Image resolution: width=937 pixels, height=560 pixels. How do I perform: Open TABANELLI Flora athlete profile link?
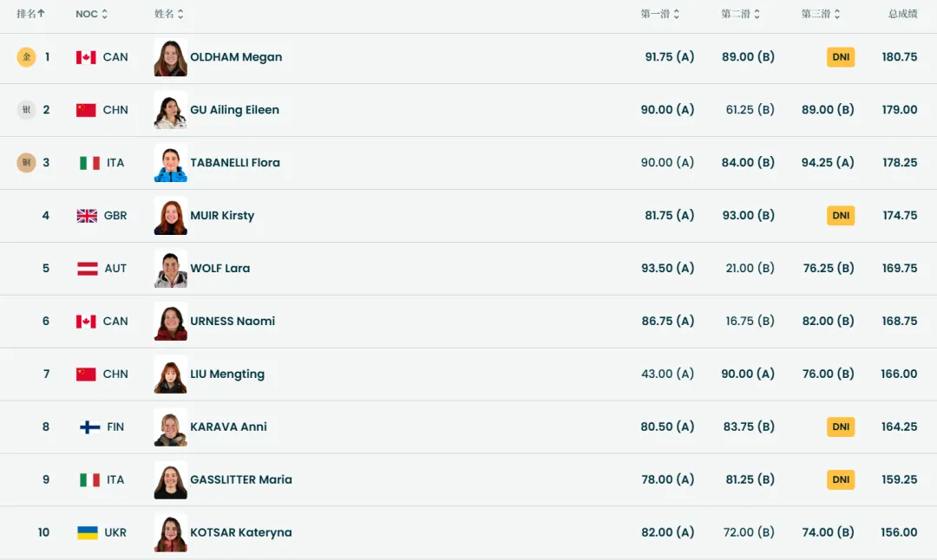pos(235,163)
